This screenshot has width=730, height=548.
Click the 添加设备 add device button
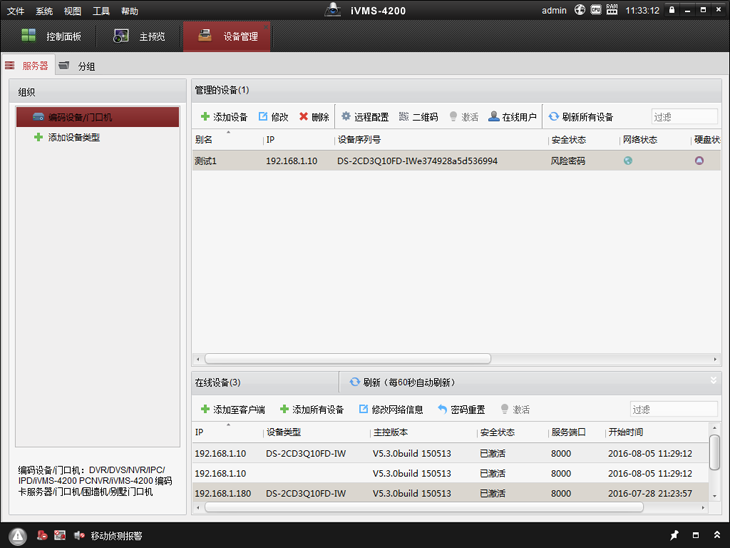pos(224,117)
